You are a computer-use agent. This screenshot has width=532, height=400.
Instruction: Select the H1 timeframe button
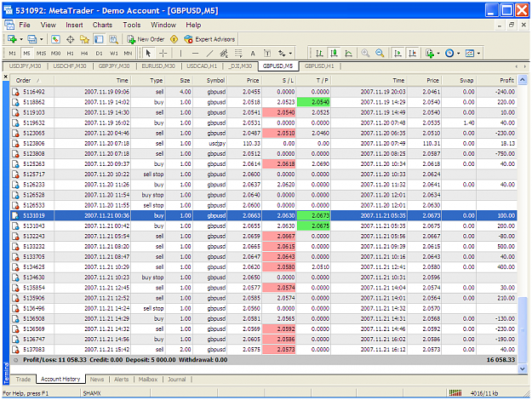(71, 54)
